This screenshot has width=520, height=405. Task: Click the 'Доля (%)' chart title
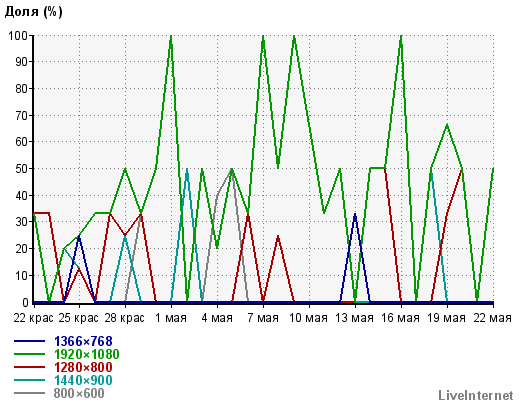(x=33, y=12)
